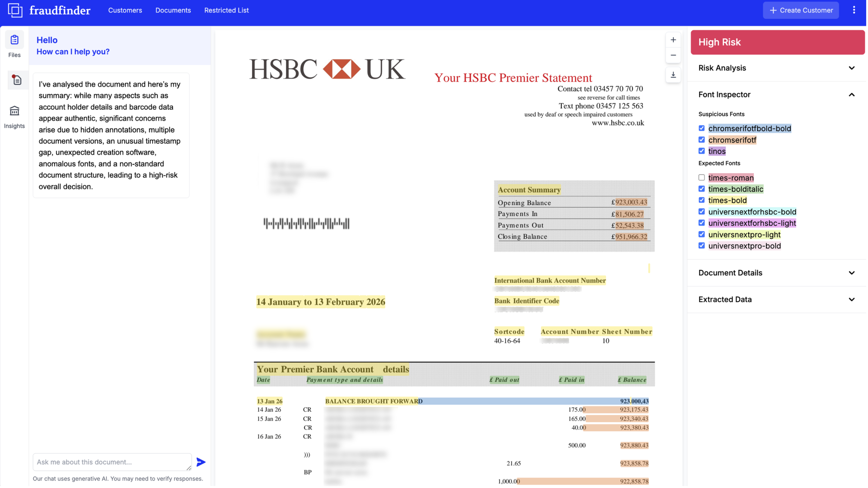
Task: Click the Payments Out amount £52,543.38
Action: pyautogui.click(x=627, y=225)
